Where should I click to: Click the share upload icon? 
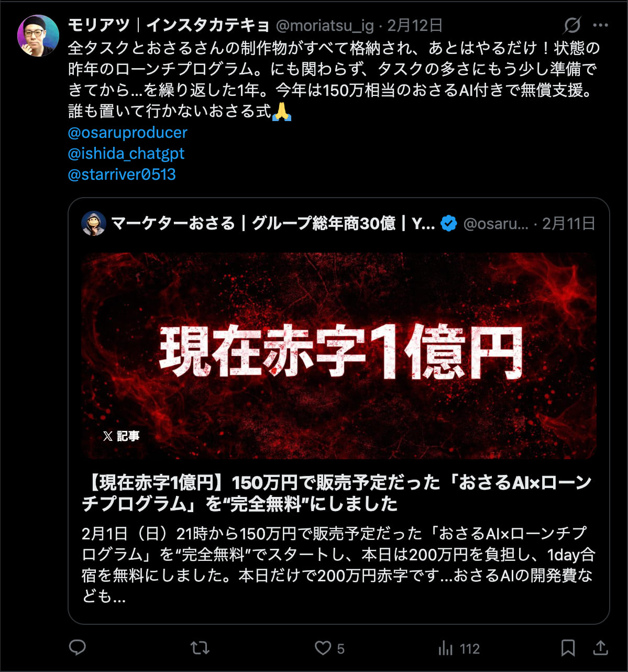click(x=600, y=648)
